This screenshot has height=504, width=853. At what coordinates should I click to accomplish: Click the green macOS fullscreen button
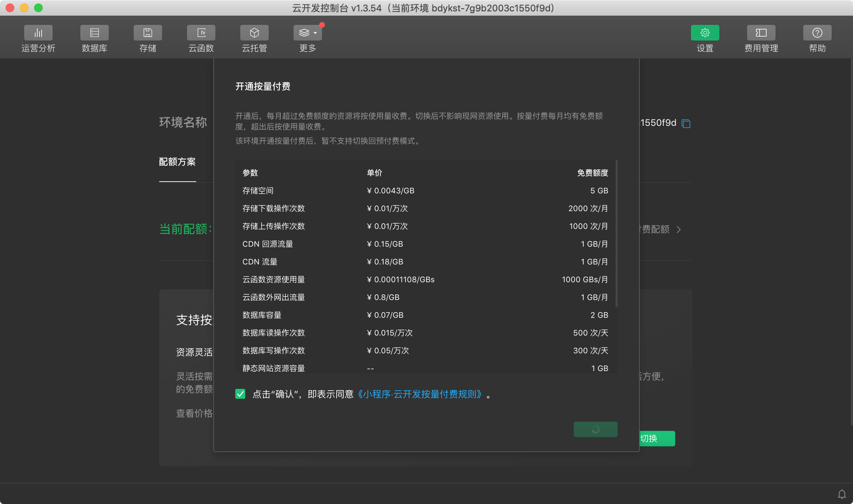click(38, 8)
